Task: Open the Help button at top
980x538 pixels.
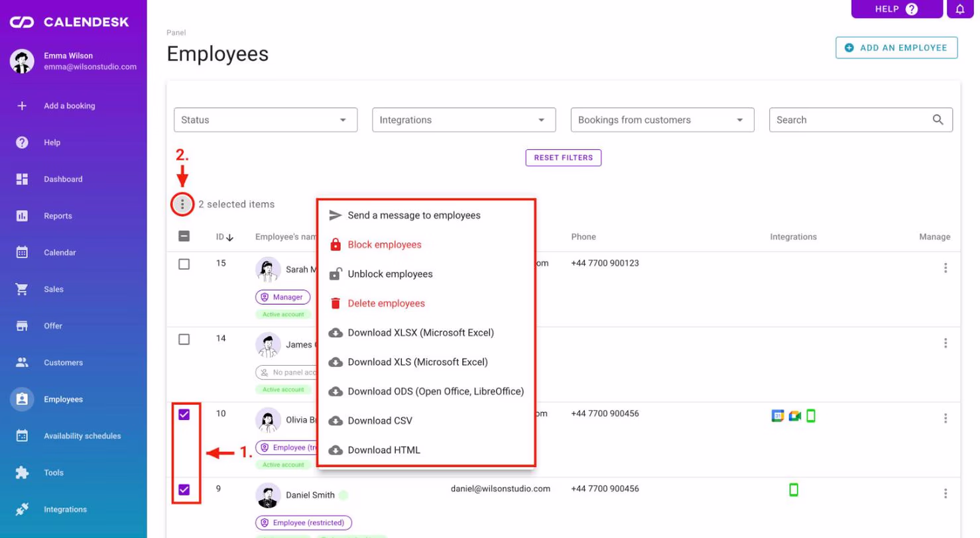Action: [897, 9]
